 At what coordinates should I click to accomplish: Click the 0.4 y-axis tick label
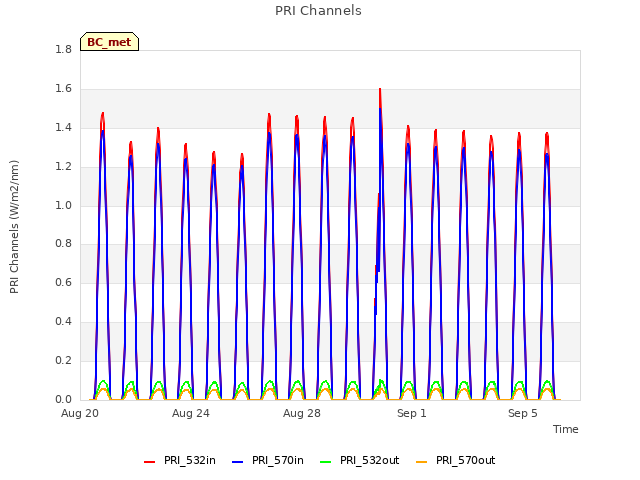pyautogui.click(x=63, y=322)
